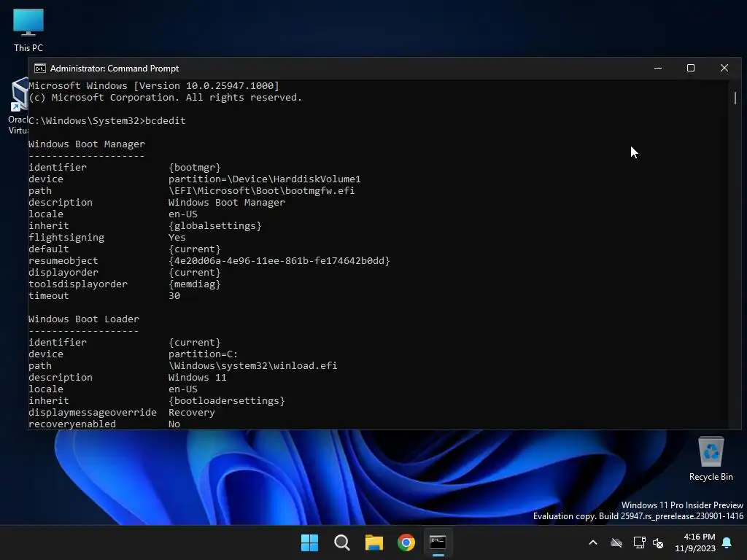This screenshot has height=560, width=747.
Task: Maximize the Command Prompt window
Action: click(x=691, y=68)
